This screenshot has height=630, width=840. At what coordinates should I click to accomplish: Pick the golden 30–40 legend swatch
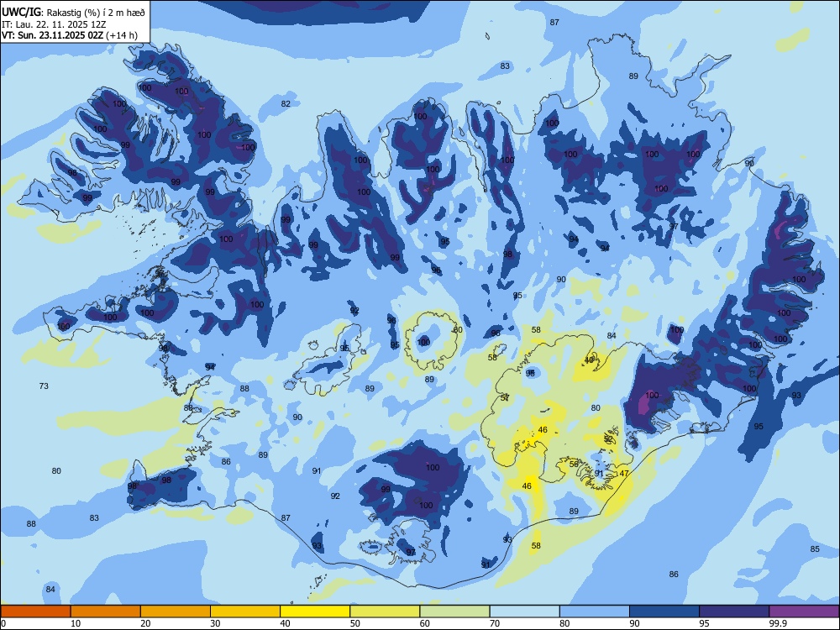point(245,612)
